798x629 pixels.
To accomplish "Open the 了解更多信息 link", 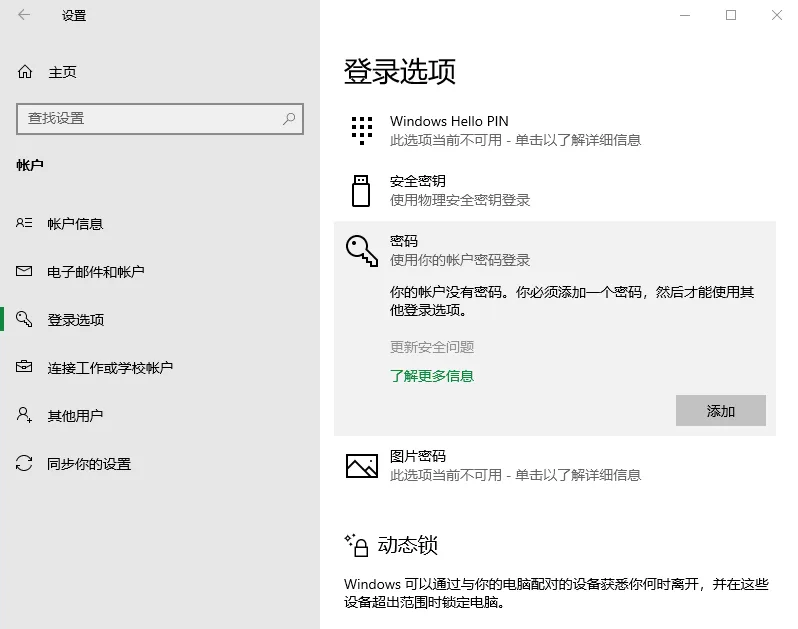I will 432,376.
